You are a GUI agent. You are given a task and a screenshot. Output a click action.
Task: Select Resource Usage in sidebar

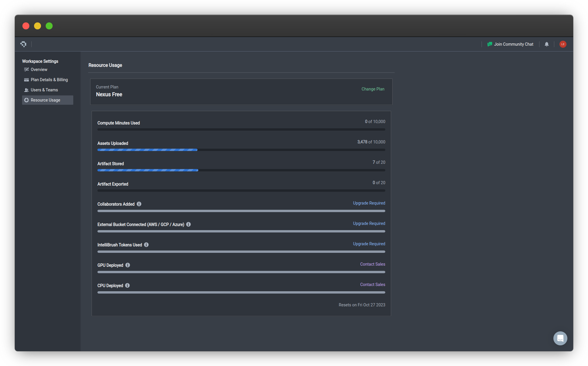(48, 100)
